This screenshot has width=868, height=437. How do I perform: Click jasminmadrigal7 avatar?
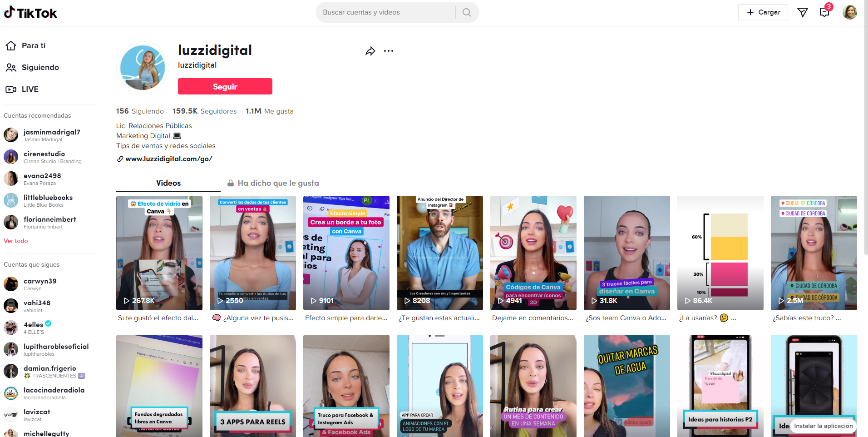point(11,135)
